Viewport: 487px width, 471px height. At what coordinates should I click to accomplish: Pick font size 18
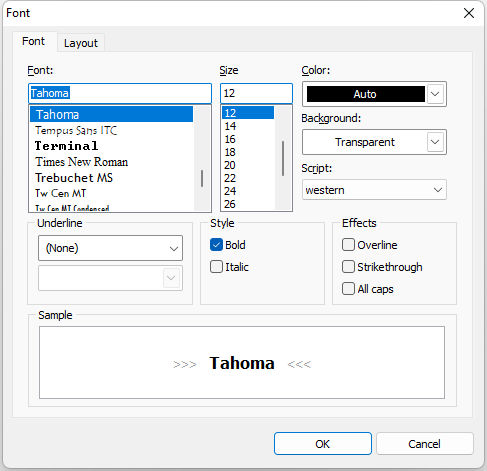point(248,152)
